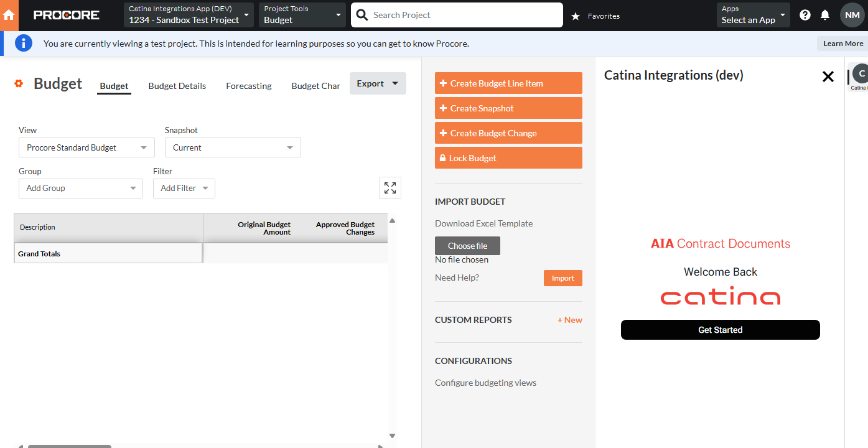Click the orange Home icon
This screenshot has height=448, width=868.
[9, 15]
